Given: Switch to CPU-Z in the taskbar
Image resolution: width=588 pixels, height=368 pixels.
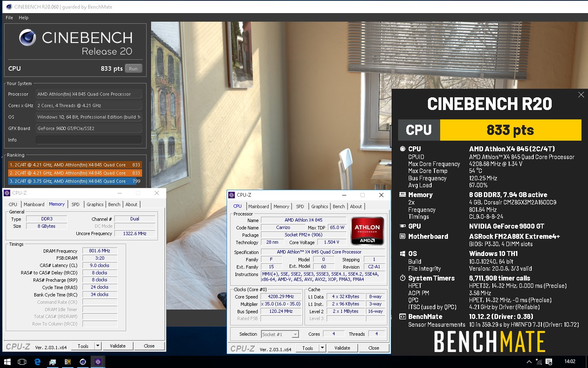Looking at the screenshot, I should point(98,361).
